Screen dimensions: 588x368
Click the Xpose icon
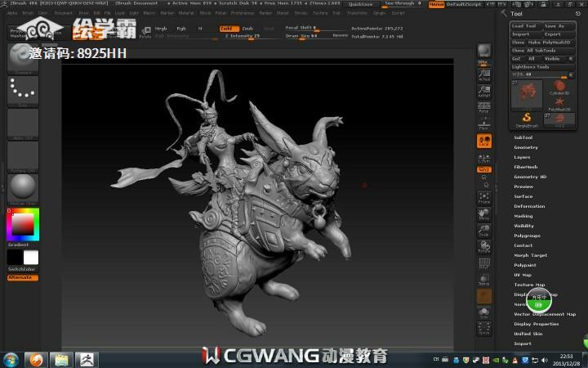click(484, 328)
